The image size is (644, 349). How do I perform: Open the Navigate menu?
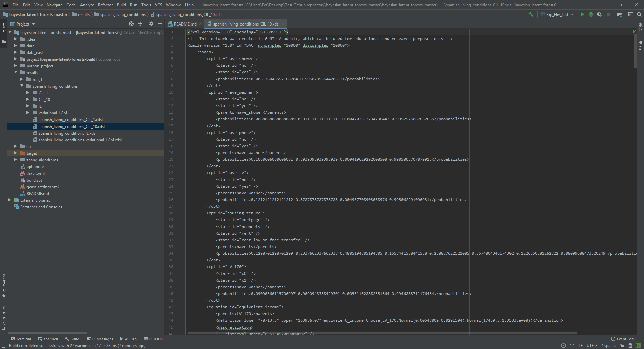point(54,5)
